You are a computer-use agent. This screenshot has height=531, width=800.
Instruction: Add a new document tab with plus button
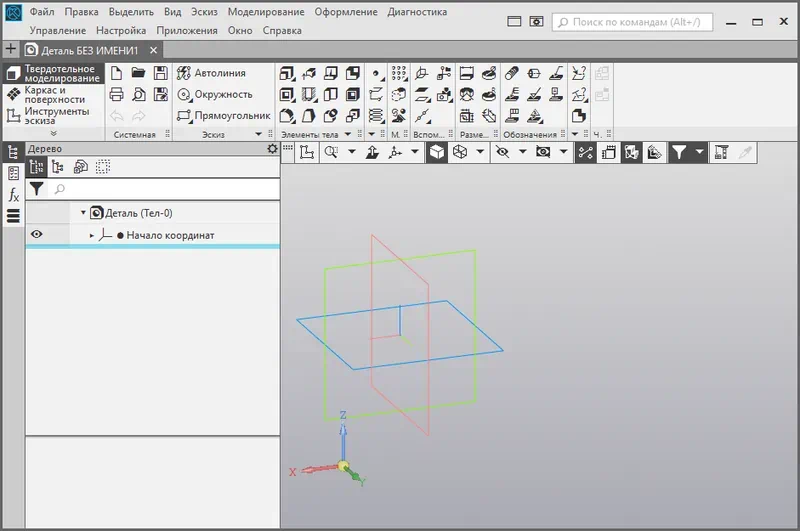11,49
